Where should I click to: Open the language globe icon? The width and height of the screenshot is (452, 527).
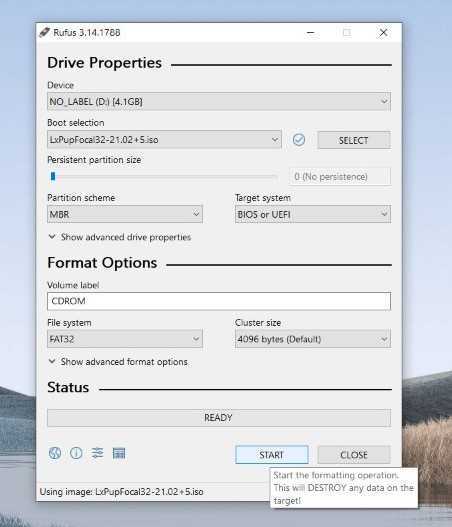click(55, 453)
